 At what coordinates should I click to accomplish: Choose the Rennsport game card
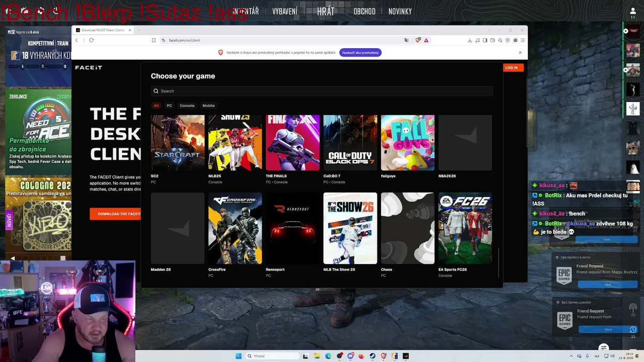tap(292, 228)
